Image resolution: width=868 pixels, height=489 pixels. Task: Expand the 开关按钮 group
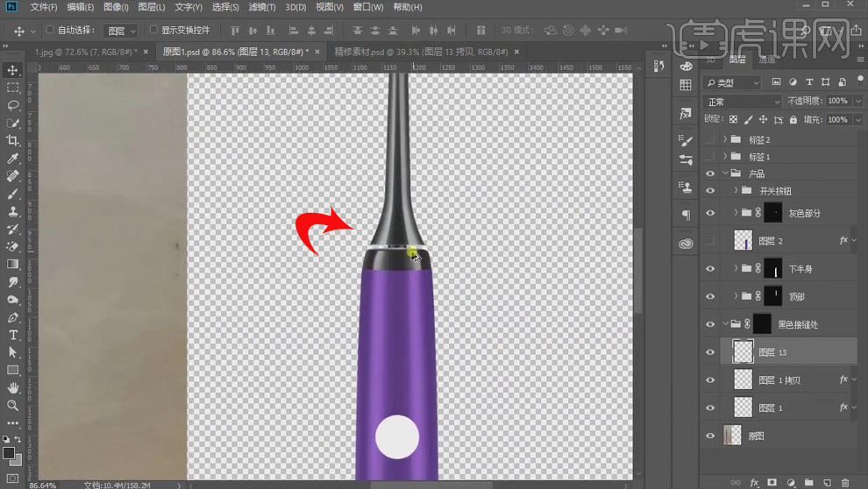click(x=736, y=190)
